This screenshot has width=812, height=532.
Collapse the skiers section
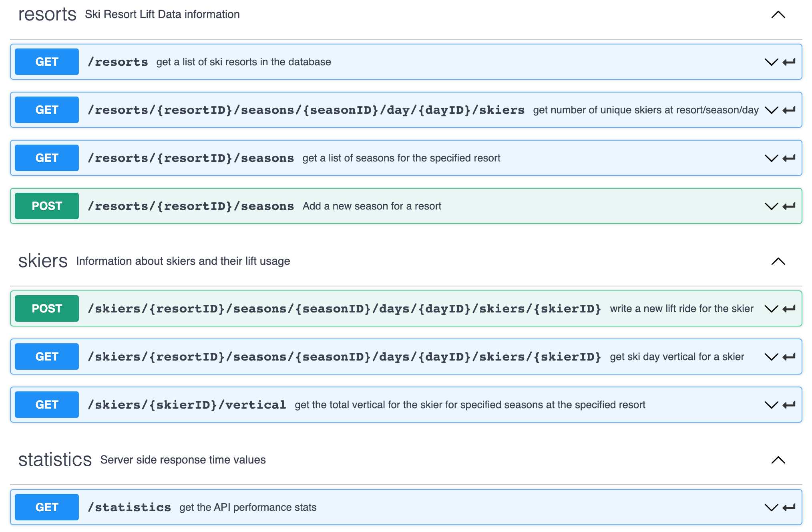click(778, 261)
